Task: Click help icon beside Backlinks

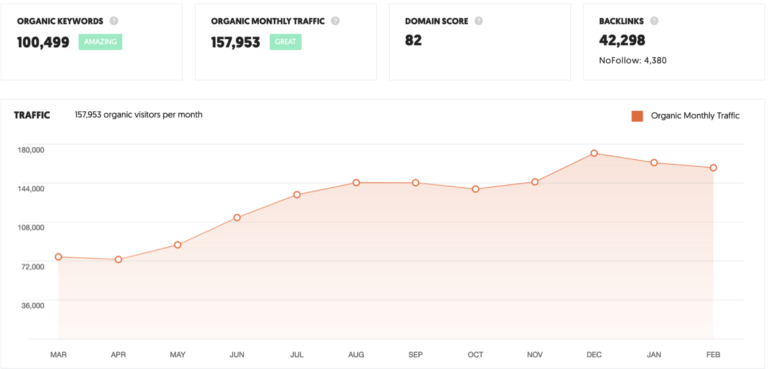Action: [654, 21]
